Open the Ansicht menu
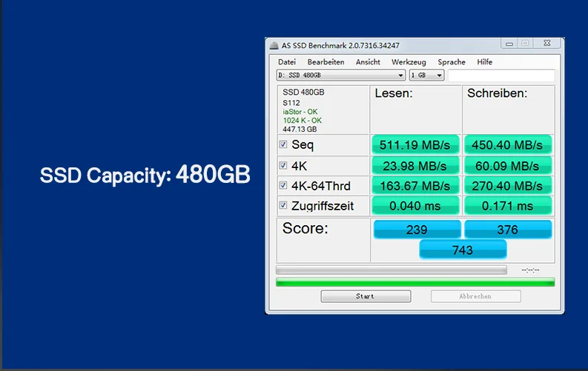The width and height of the screenshot is (588, 371). 368,62
